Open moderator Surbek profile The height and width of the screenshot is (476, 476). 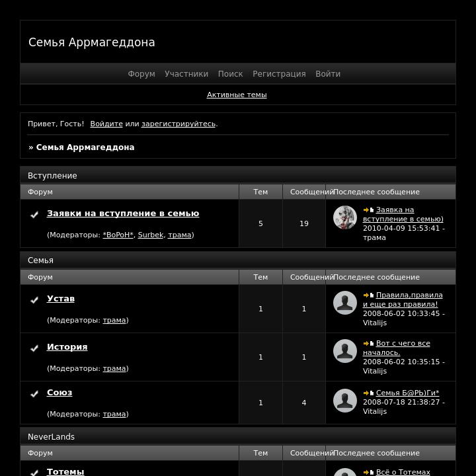click(x=151, y=235)
